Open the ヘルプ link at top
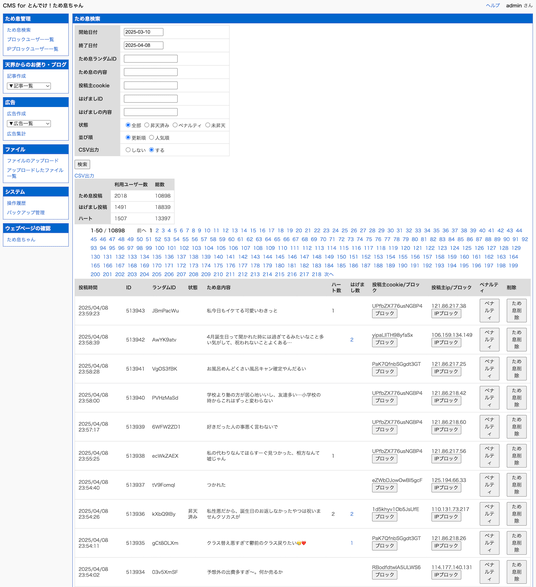Screen dimensions: 536x587 pyautogui.click(x=493, y=6)
